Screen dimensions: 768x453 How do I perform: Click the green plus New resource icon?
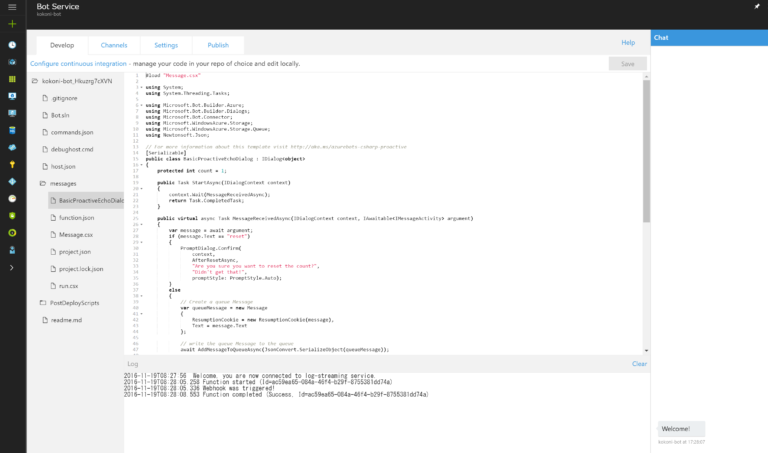(x=11, y=24)
